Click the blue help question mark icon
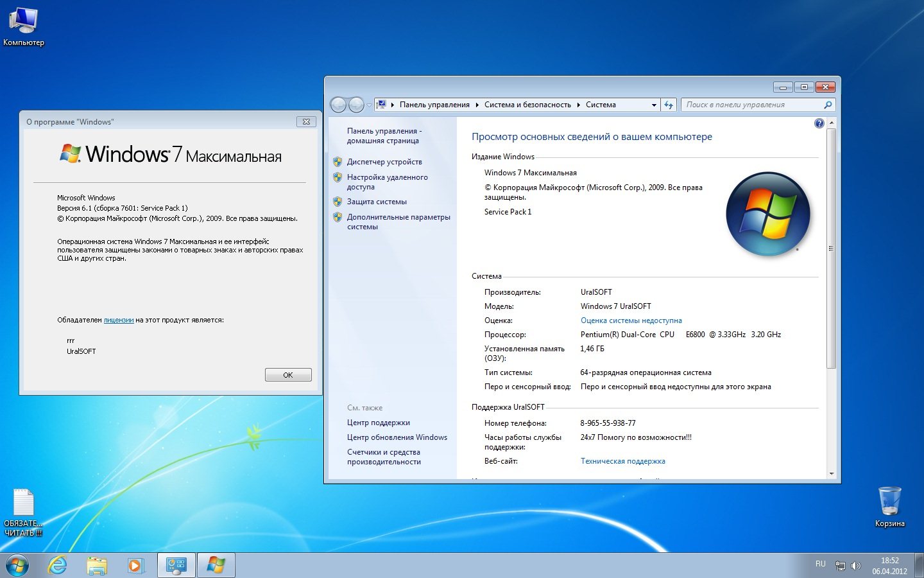Image resolution: width=924 pixels, height=578 pixels. click(819, 123)
